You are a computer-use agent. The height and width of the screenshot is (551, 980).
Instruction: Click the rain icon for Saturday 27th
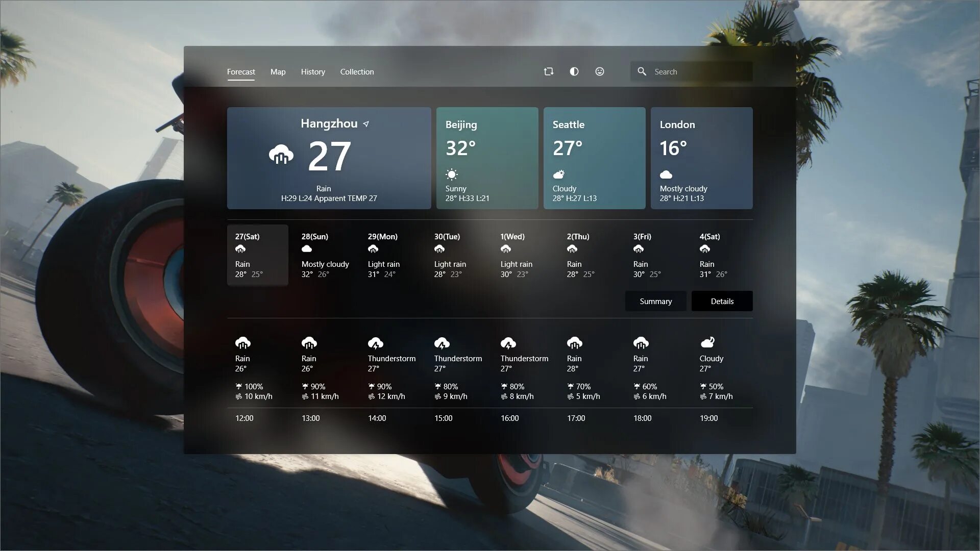(x=240, y=249)
